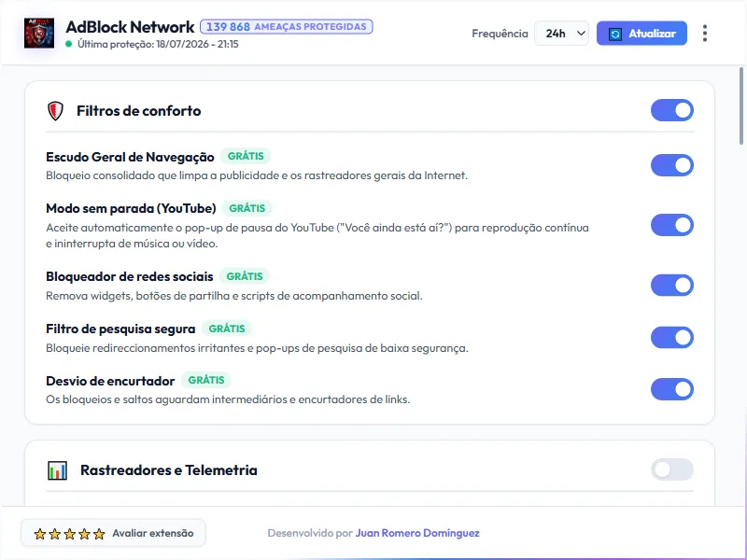Click Desvio de encurtador title

(110, 381)
